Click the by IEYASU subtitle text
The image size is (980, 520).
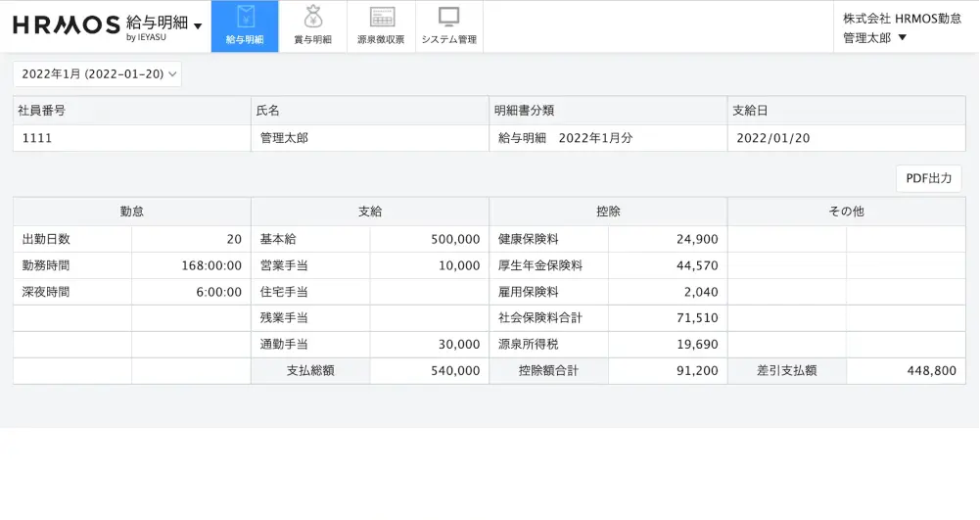coord(146,37)
